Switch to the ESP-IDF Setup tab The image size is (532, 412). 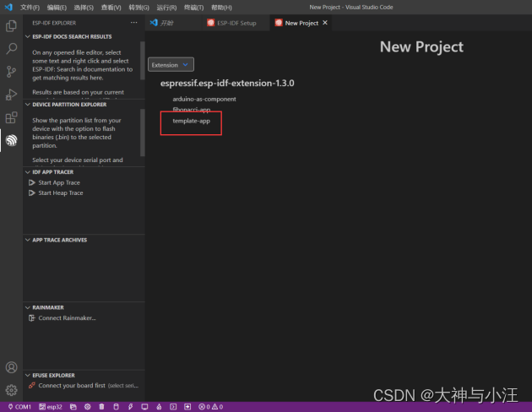point(236,23)
